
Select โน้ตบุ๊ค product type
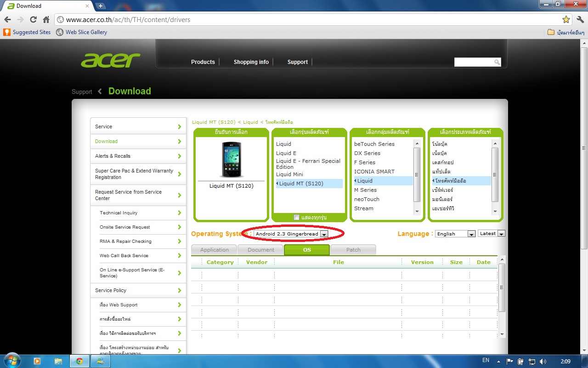tap(440, 144)
